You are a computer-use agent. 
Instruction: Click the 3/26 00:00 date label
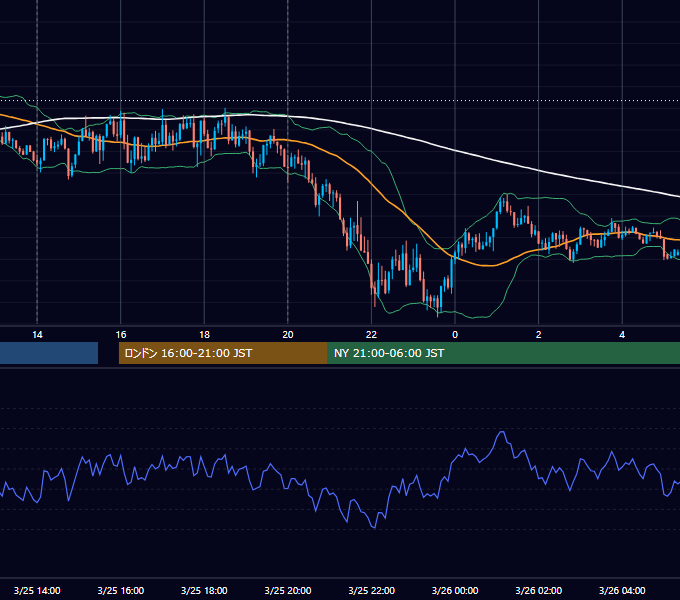coord(455,590)
